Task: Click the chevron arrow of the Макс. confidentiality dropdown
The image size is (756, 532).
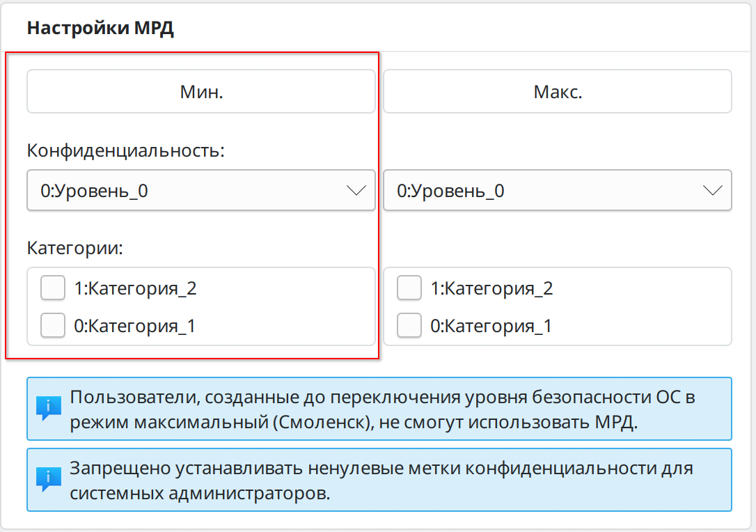Action: 712,191
